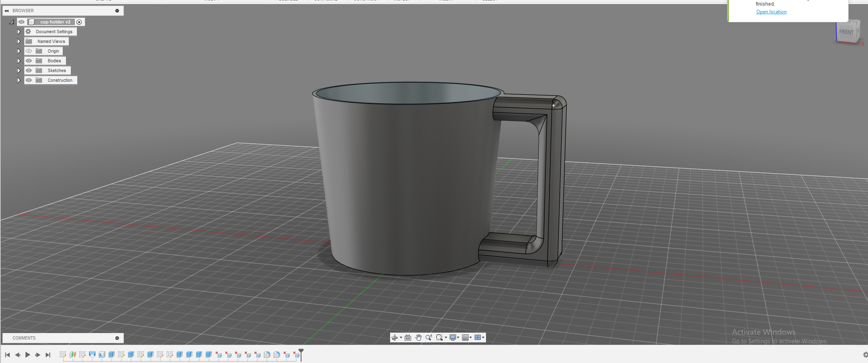This screenshot has height=363, width=868.
Task: Select the Zoom magnifier with plus-minus
Action: pyautogui.click(x=429, y=338)
